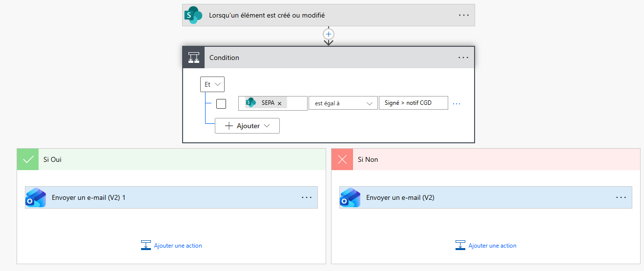Click add action icon in Si Non branch
Image resolution: width=644 pixels, height=271 pixels.
click(460, 245)
